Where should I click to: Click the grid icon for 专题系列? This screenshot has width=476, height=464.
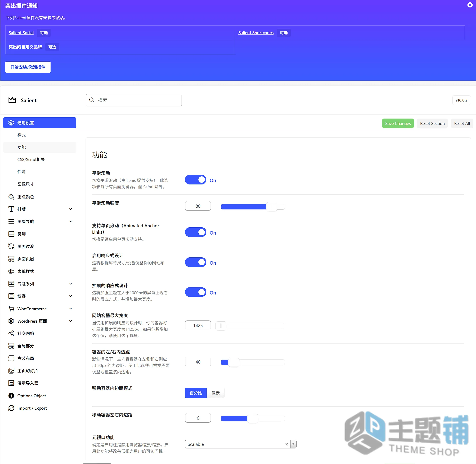11,284
